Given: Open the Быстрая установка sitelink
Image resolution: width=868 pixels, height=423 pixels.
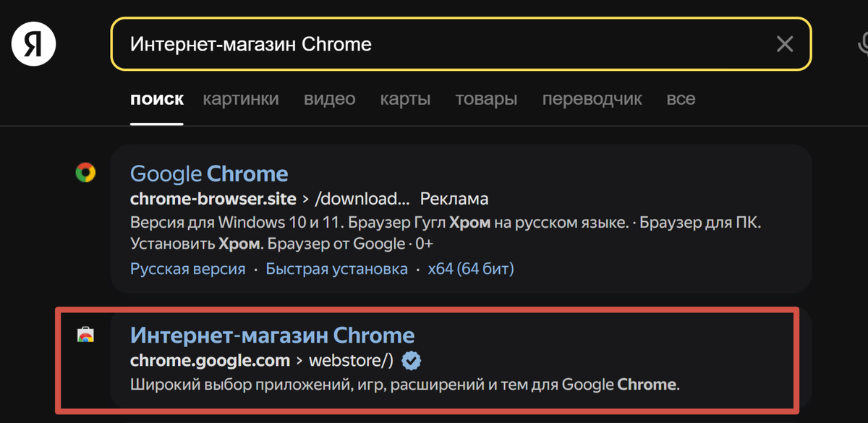Looking at the screenshot, I should click(x=337, y=269).
